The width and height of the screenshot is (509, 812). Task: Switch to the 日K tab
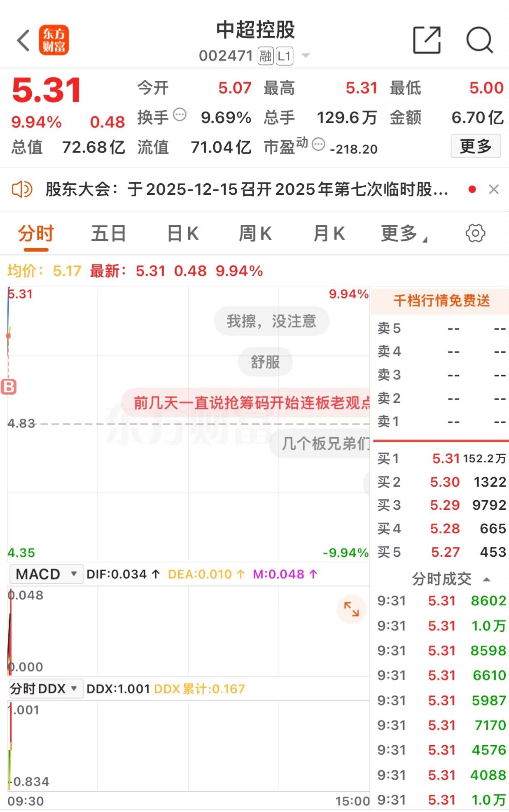tap(183, 233)
